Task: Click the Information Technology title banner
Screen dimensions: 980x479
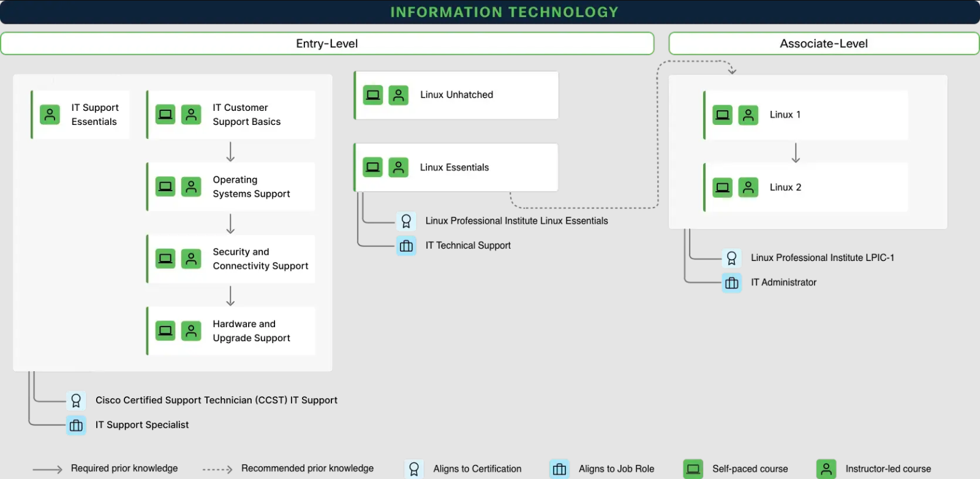Action: (503, 12)
